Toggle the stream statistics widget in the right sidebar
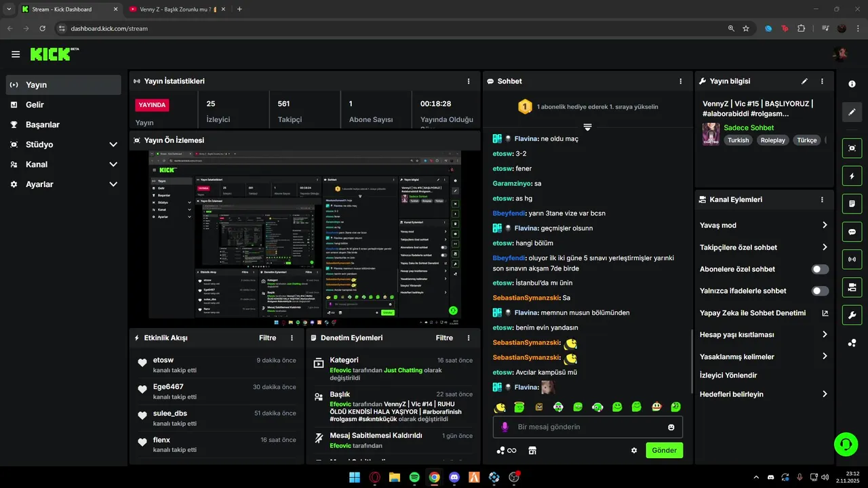Image resolution: width=868 pixels, height=488 pixels. pyautogui.click(x=852, y=259)
